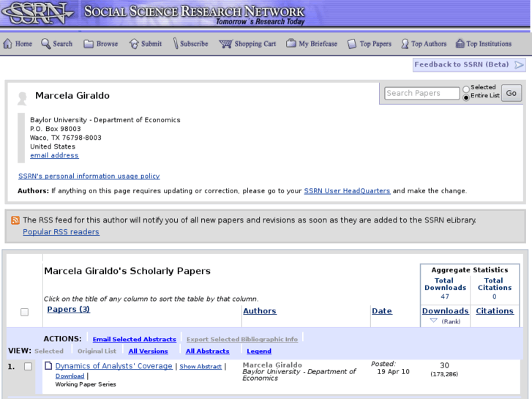Click the Shopping Cart icon
The image size is (532, 399).
[x=225, y=44]
